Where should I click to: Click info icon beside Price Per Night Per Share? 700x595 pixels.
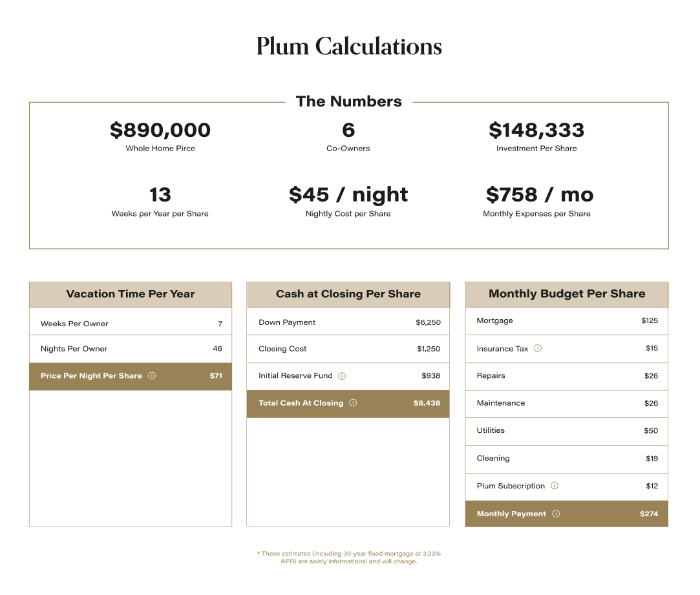pyautogui.click(x=152, y=376)
